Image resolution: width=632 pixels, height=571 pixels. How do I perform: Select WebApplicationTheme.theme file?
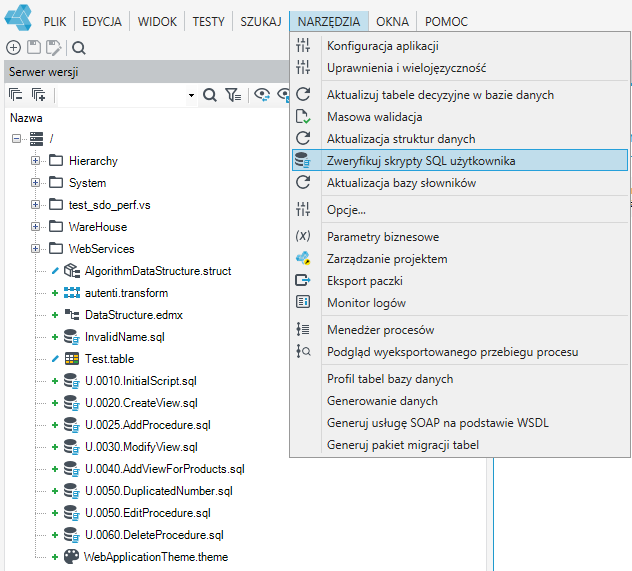[x=156, y=557]
